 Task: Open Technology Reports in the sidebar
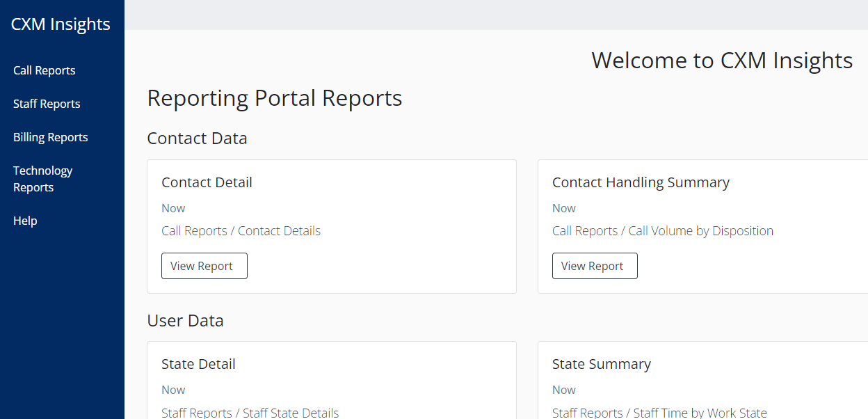coord(42,179)
